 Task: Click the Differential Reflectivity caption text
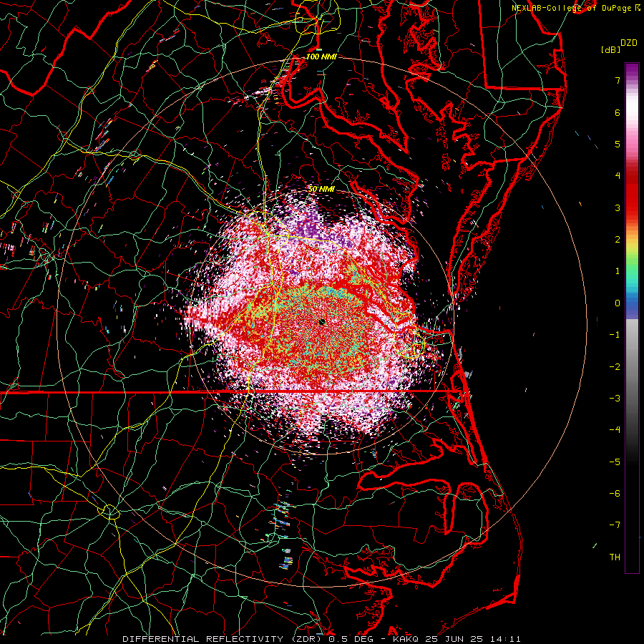(x=321, y=639)
